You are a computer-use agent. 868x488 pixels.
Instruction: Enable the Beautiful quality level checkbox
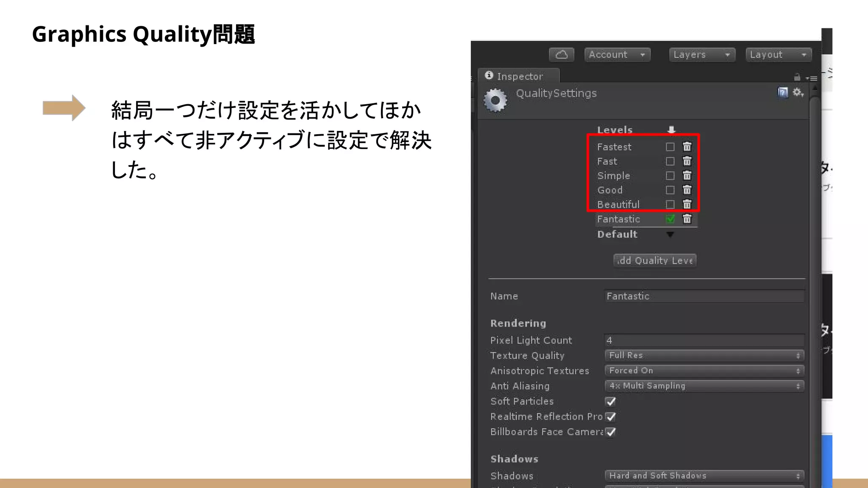click(670, 205)
